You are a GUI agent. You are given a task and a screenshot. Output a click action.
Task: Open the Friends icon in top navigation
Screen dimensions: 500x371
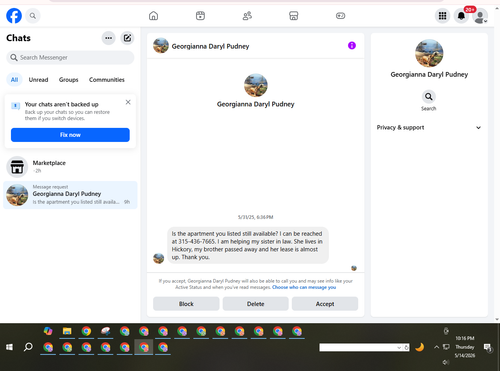coord(247,16)
